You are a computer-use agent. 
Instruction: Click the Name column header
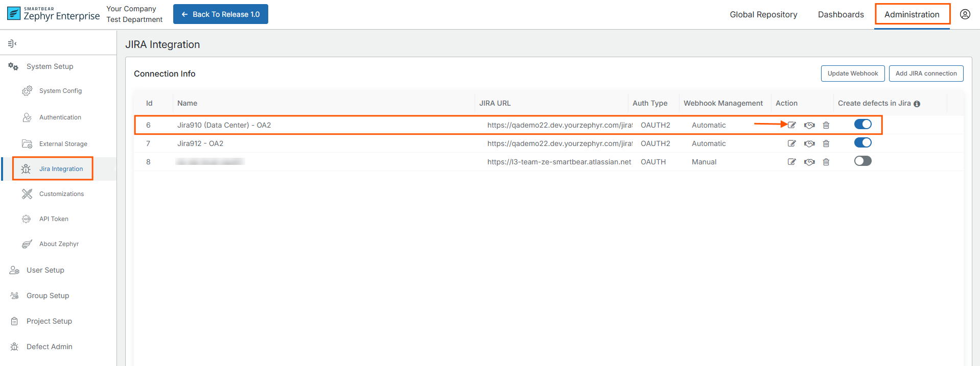(x=187, y=103)
